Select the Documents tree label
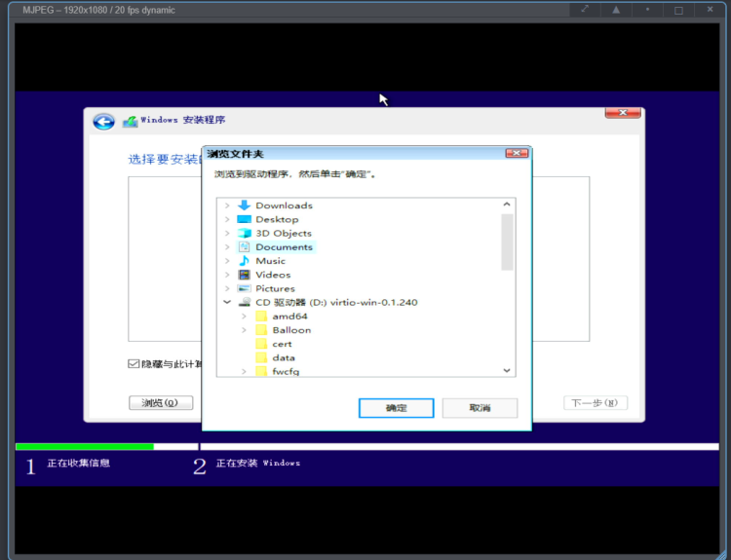 284,247
